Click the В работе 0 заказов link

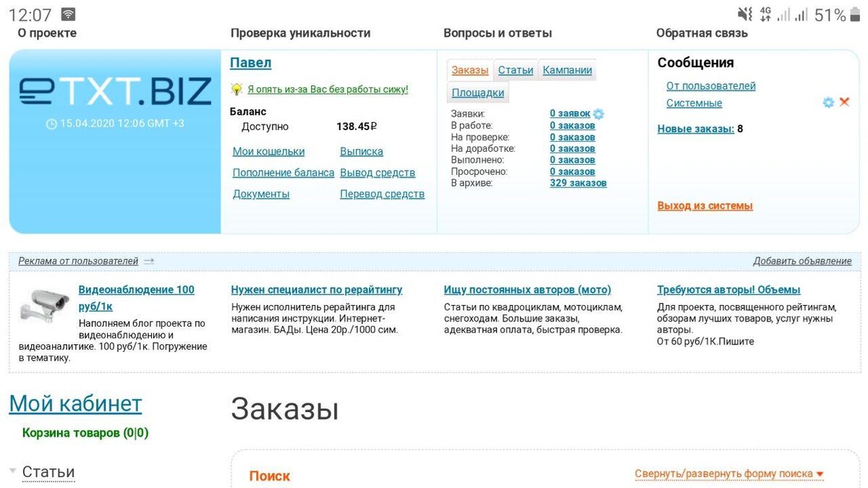[572, 125]
